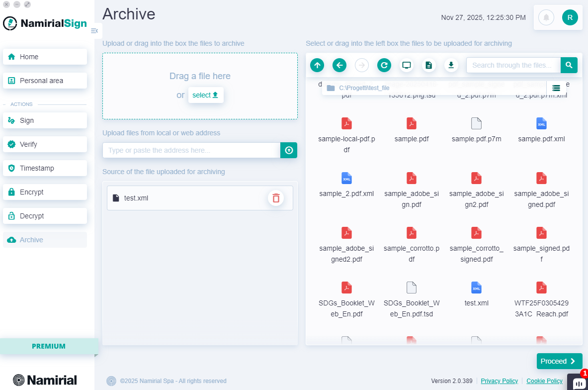The image size is (588, 390).
Task: Open the Verify tool
Action: pos(45,144)
